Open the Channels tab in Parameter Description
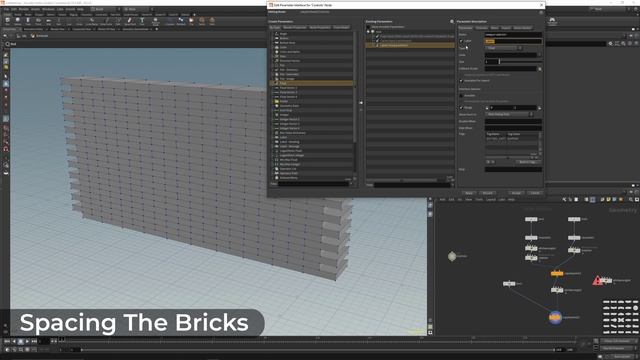The width and height of the screenshot is (640, 360). tap(482, 28)
